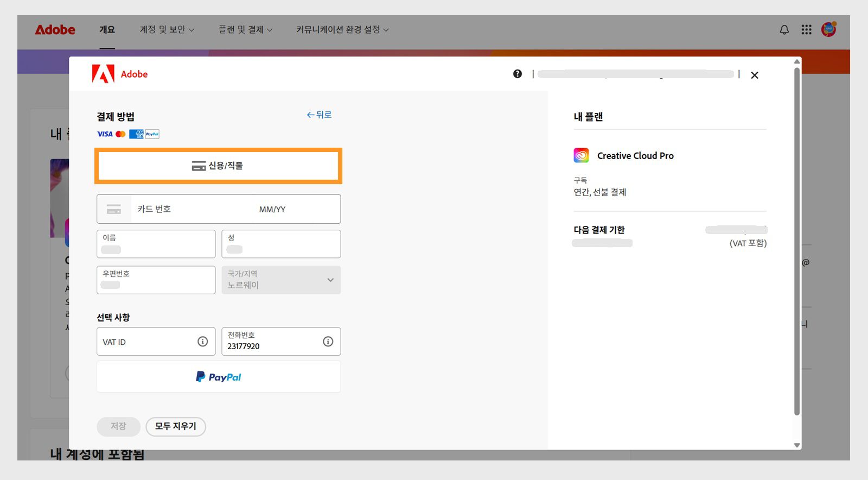
Task: Click the VISA card logo
Action: pos(105,134)
